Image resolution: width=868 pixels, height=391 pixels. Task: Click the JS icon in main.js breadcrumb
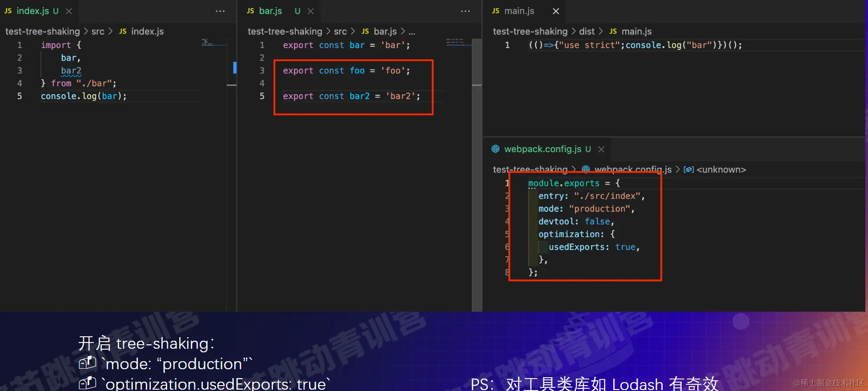pos(613,31)
